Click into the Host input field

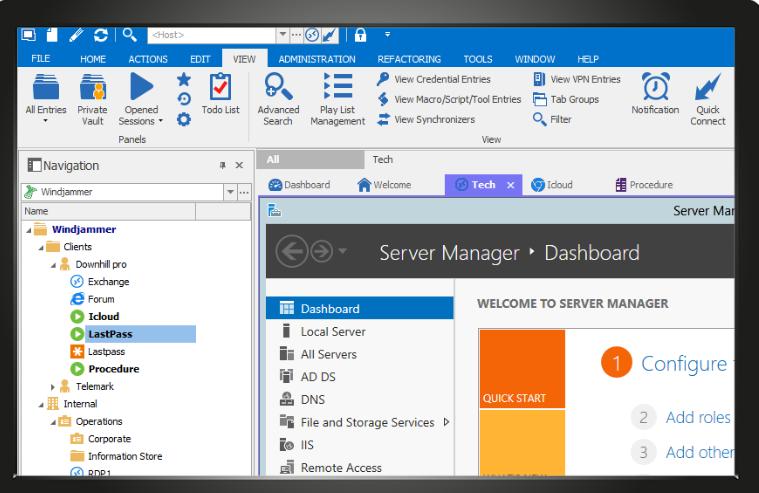[212, 35]
